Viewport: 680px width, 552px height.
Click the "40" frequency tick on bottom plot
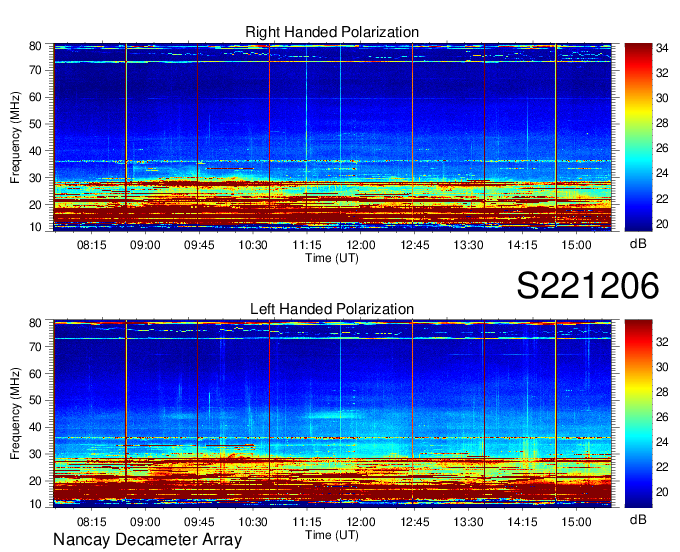35,427
